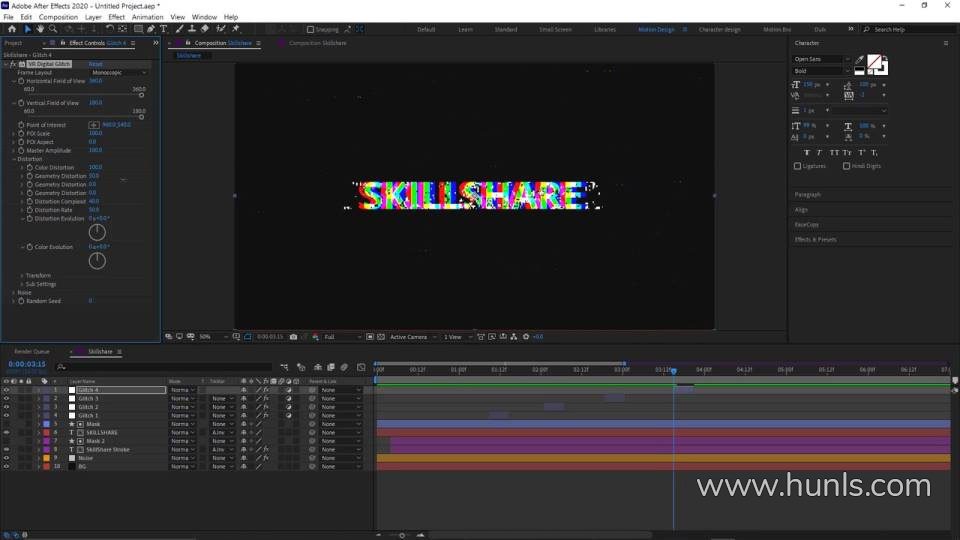This screenshot has width=960, height=540.
Task: Select the Pen tool
Action: coord(151,29)
